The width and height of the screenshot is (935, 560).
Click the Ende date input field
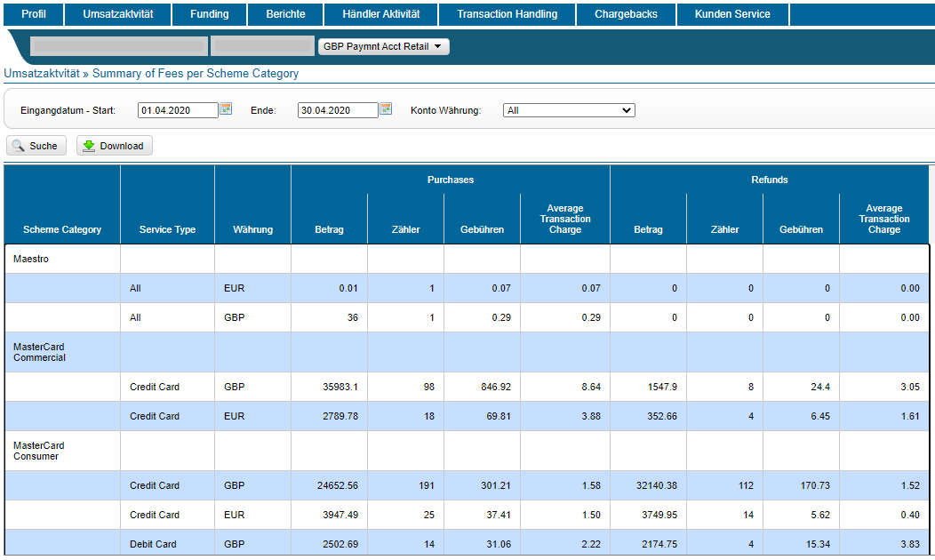(338, 110)
